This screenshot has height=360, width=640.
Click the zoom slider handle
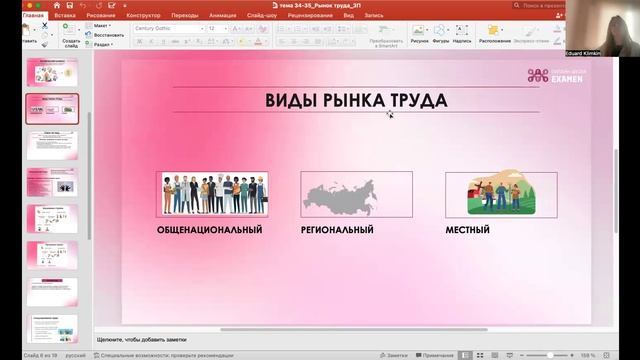[550, 355]
